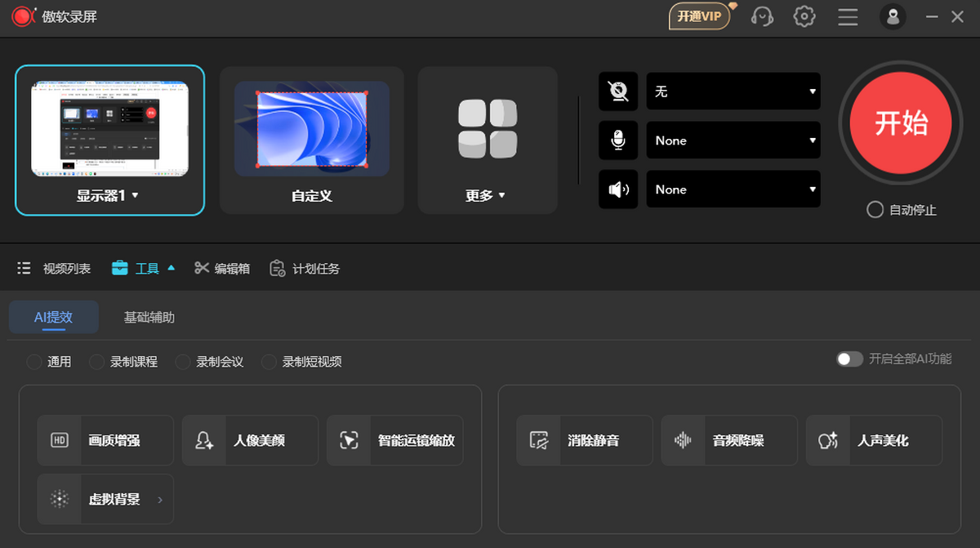Click the 人像美颜 portrait icon
This screenshot has width=980, height=548.
pyautogui.click(x=203, y=440)
